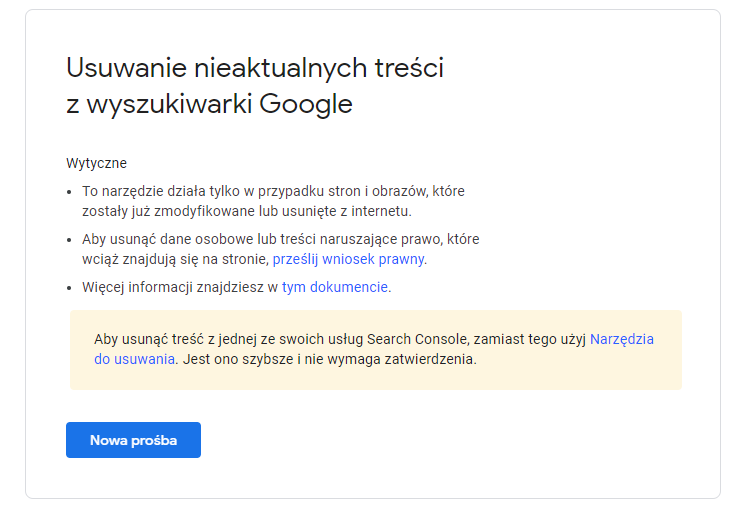Follow the "tym dokumencie" link
This screenshot has width=754, height=513.
point(334,287)
